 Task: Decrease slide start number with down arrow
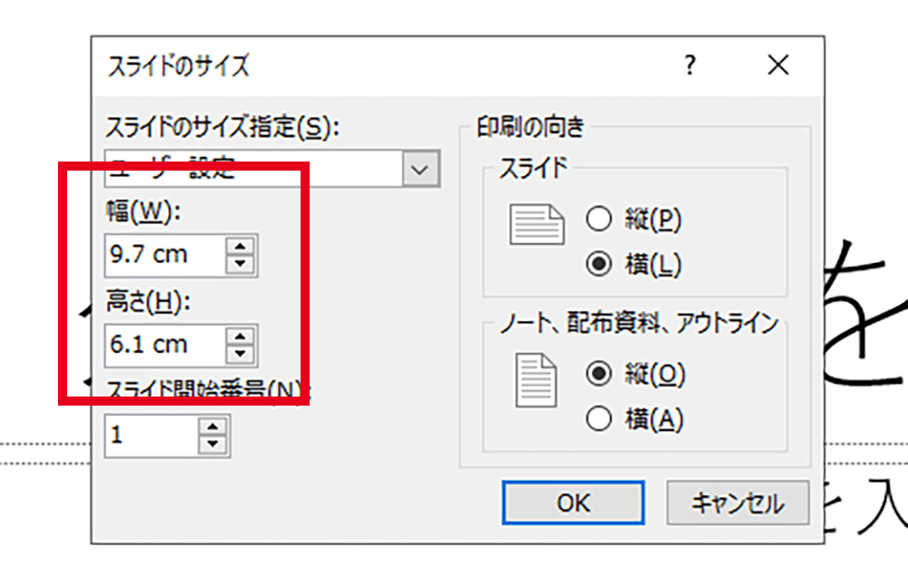point(212,445)
